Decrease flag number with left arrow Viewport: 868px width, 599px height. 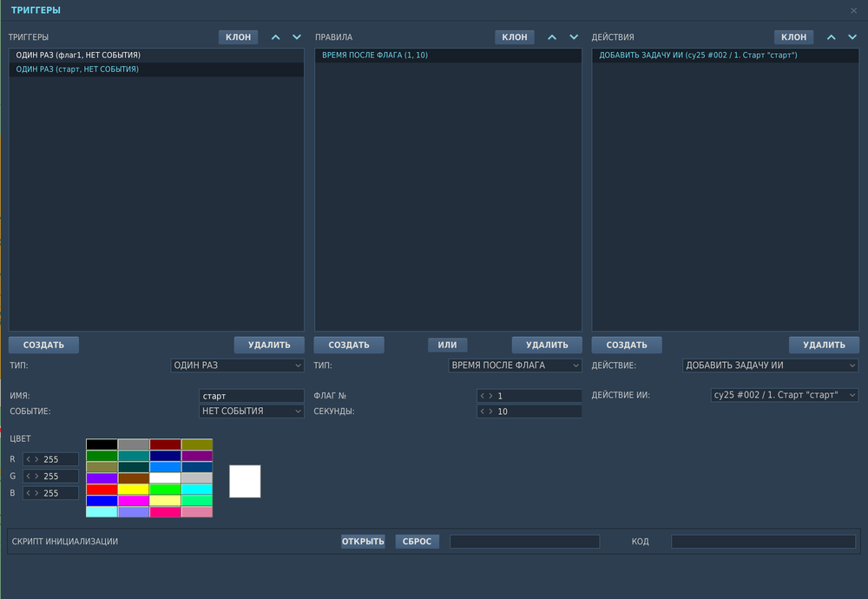pos(482,396)
